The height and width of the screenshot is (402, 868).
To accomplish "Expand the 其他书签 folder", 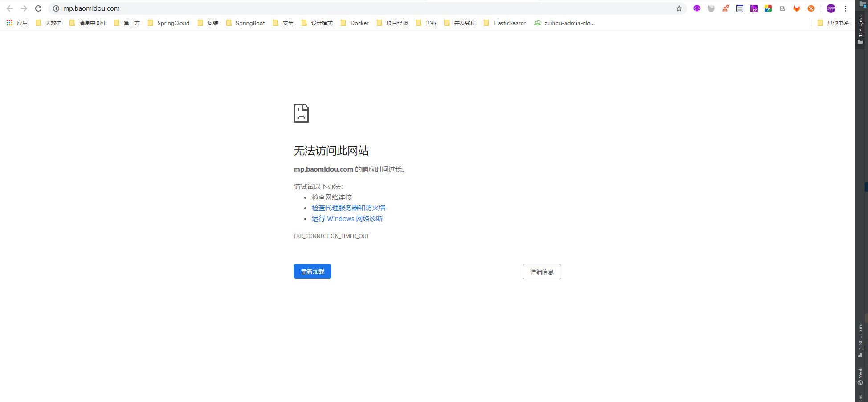I will (833, 23).
